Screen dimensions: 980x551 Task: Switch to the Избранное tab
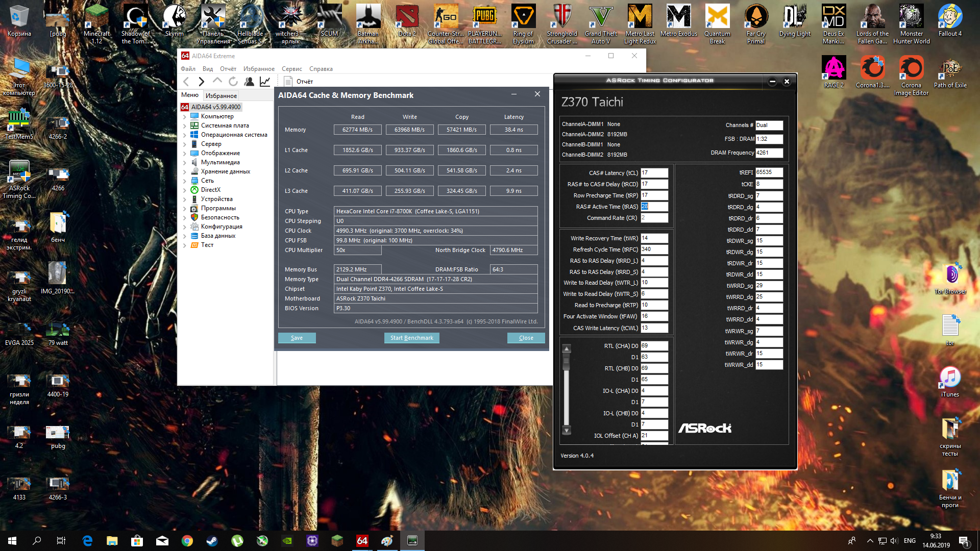pyautogui.click(x=221, y=95)
